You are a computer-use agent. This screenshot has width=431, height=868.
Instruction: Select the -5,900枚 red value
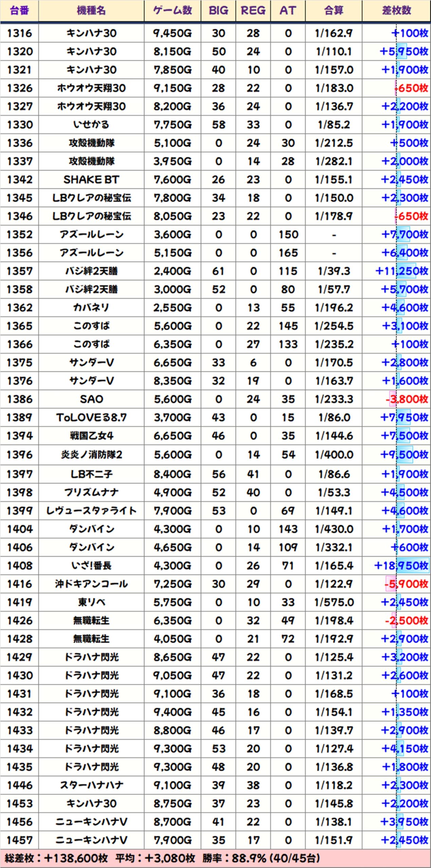[406, 584]
